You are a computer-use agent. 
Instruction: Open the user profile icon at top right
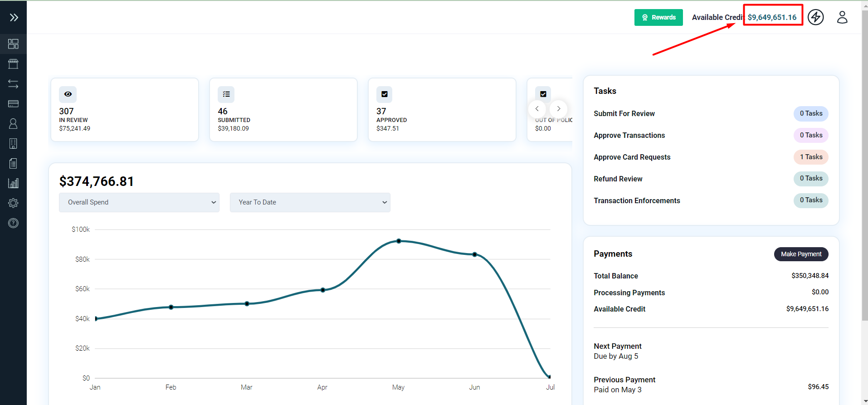(842, 17)
